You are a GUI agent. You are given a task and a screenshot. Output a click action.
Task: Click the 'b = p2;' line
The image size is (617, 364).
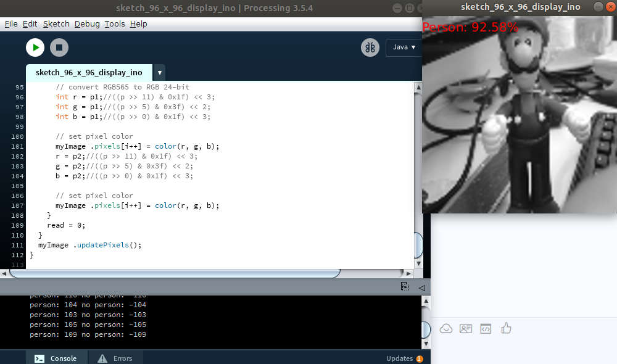(125, 176)
